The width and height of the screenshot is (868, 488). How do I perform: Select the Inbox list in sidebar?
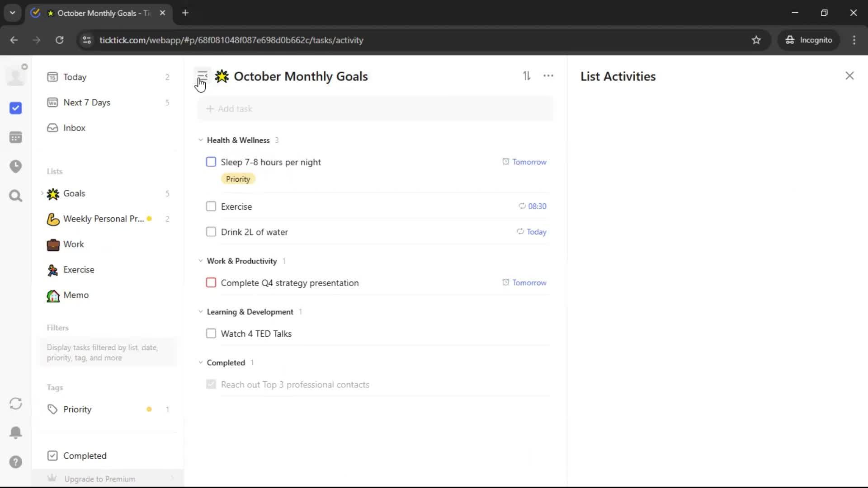point(74,128)
